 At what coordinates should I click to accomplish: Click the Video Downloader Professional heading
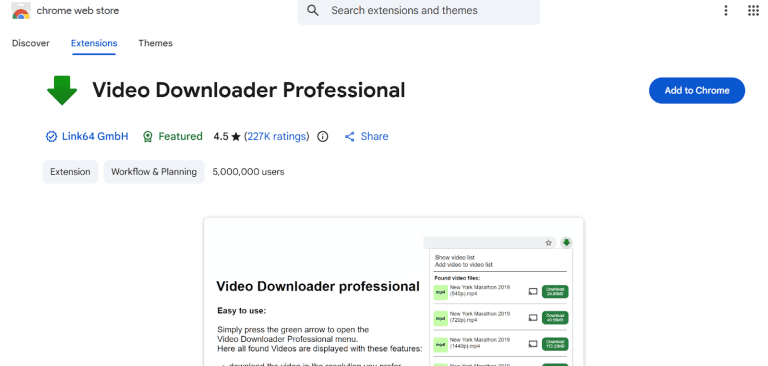249,91
